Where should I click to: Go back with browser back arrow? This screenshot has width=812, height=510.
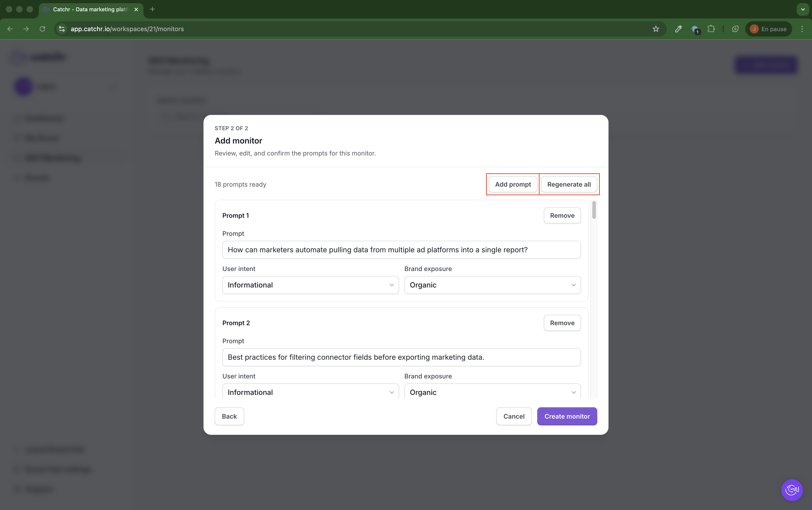pos(10,29)
